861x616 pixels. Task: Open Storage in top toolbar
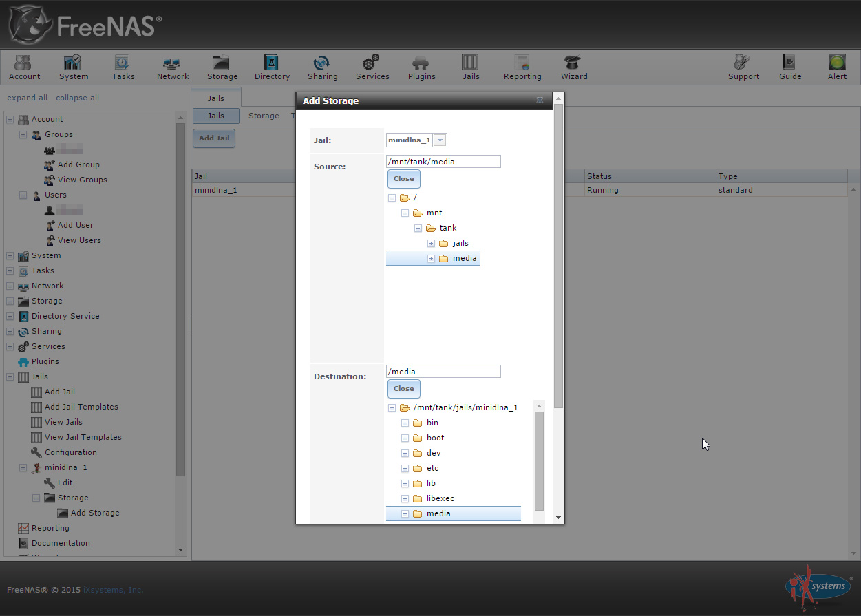click(x=222, y=67)
